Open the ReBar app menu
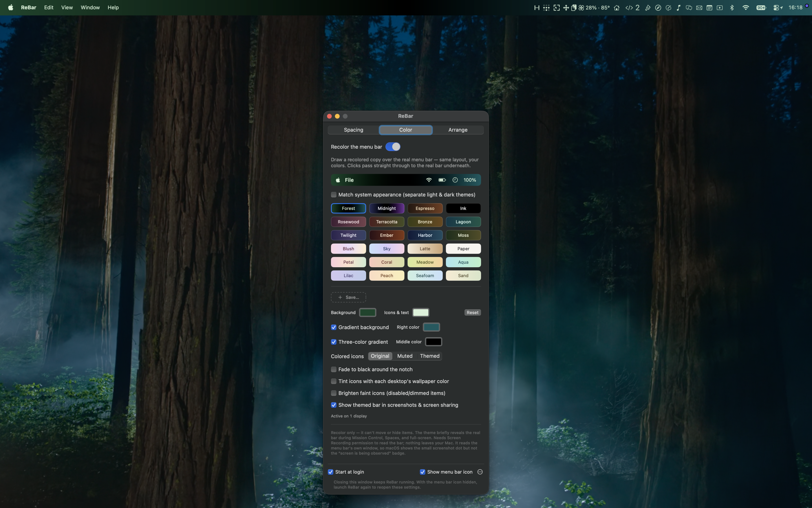 click(28, 7)
